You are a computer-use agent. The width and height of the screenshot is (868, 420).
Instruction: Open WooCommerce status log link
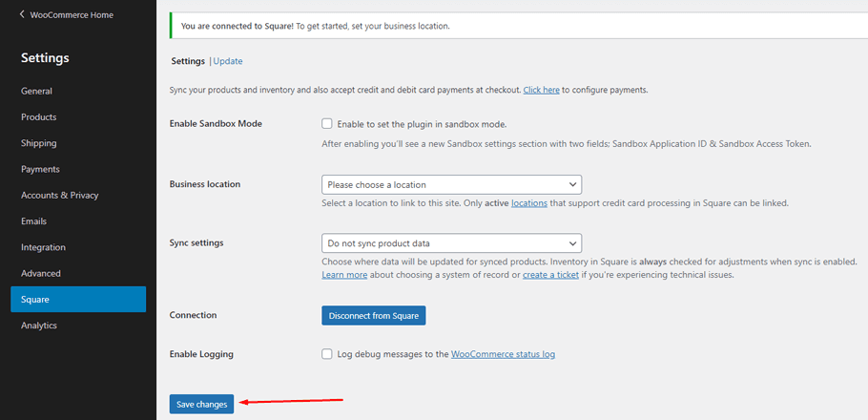504,353
